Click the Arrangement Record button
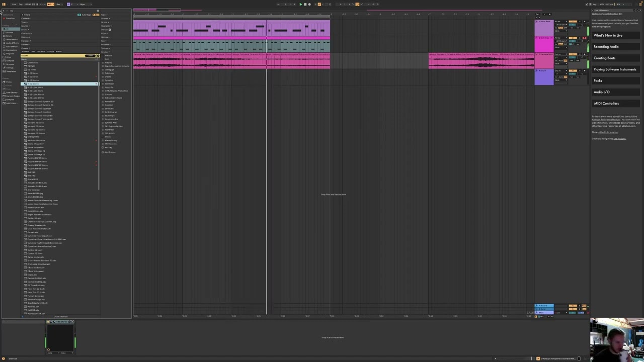Image resolution: width=644 pixels, height=362 pixels. (x=309, y=4)
